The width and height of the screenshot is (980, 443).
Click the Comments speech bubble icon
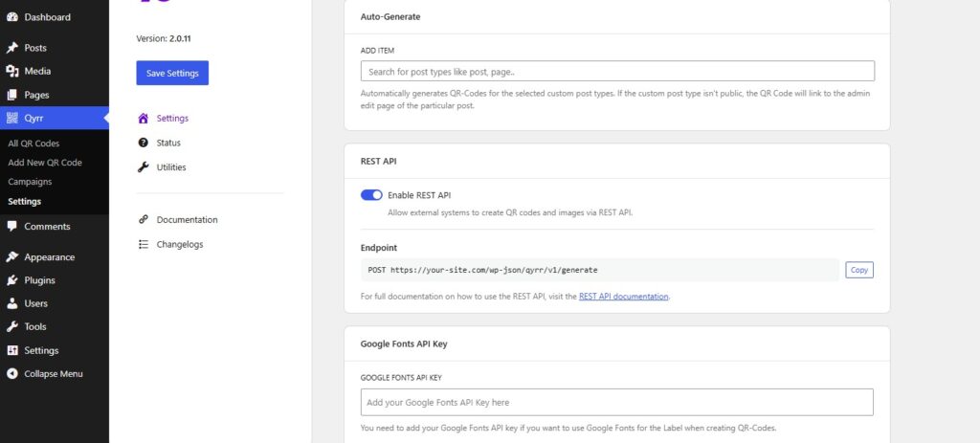(11, 226)
